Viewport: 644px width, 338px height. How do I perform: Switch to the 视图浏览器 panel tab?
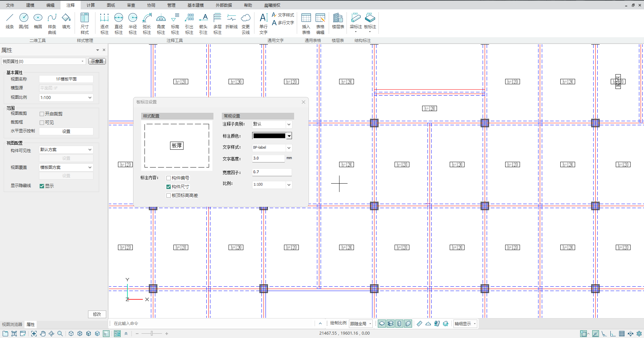coord(12,324)
